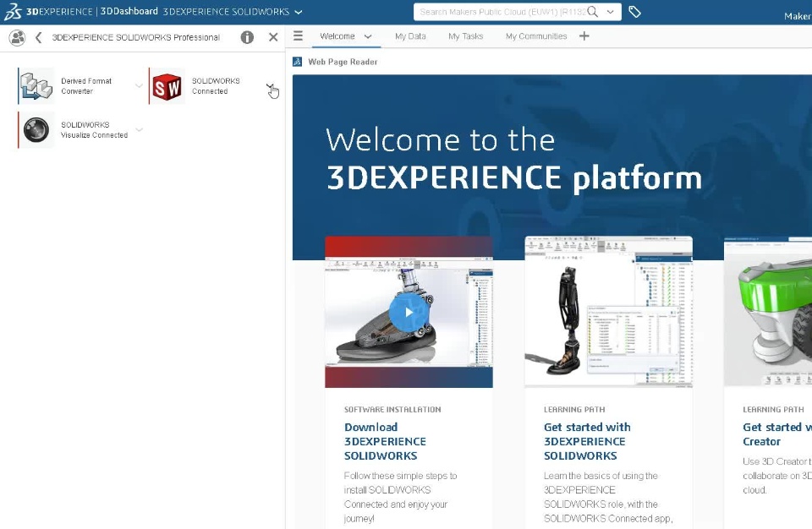
Task: Switch to the My Data tab
Action: (x=410, y=36)
